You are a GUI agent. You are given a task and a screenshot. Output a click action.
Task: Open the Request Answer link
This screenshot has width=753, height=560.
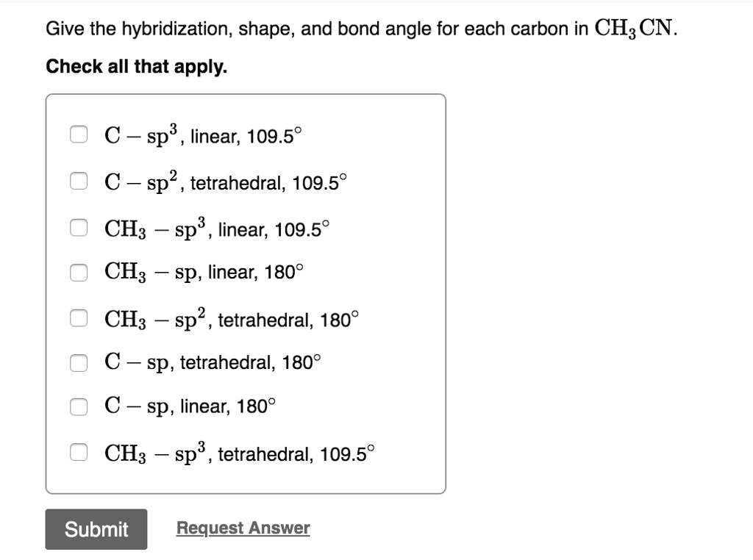(x=243, y=528)
